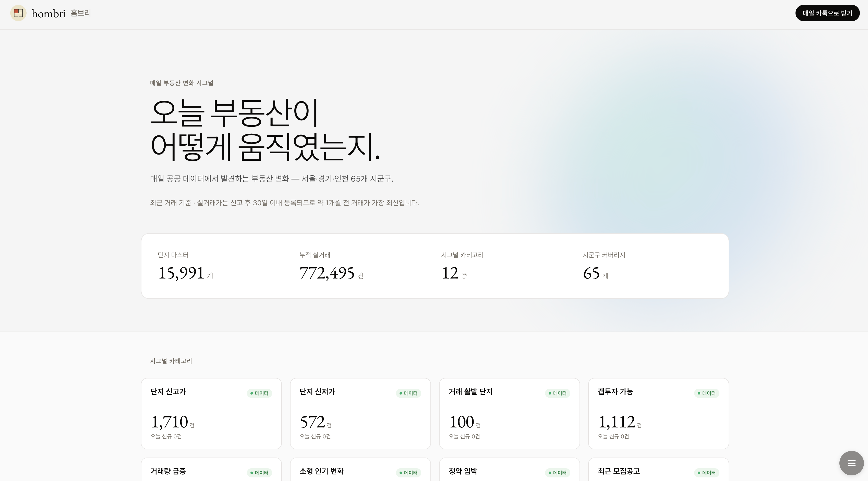Click the 최근 거래 기준 notice text
This screenshot has height=481, width=868.
(284, 203)
